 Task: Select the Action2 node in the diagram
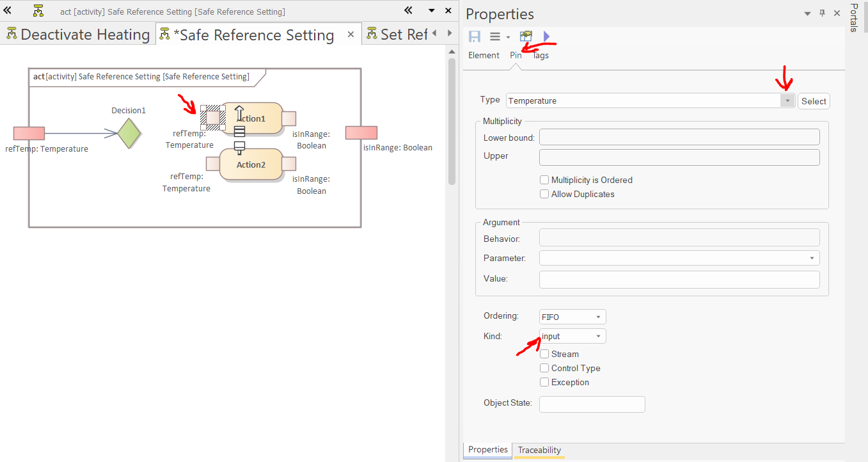click(x=251, y=164)
